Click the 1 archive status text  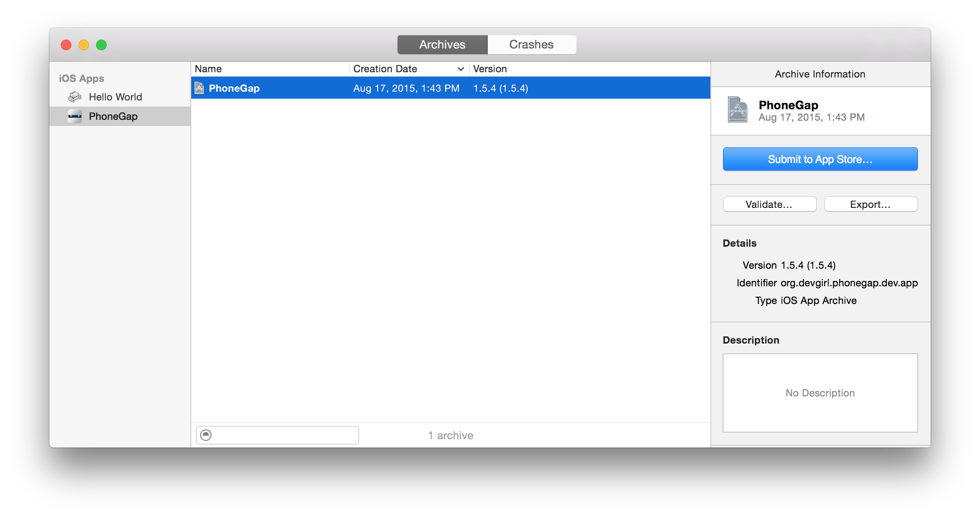(x=451, y=435)
